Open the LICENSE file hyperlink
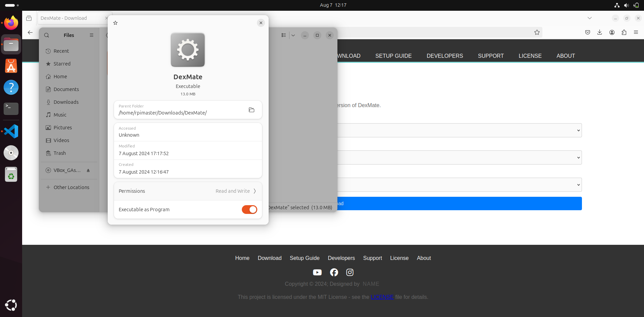The height and width of the screenshot is (317, 644). (382, 297)
